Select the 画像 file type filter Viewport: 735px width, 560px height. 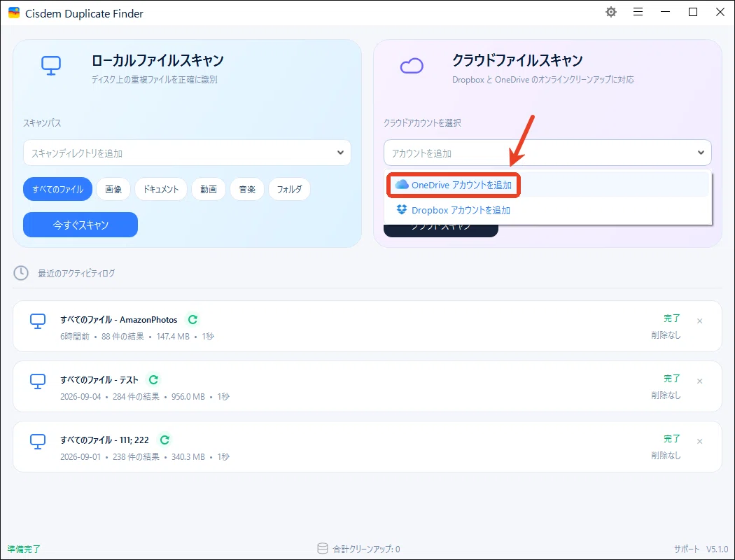(113, 189)
